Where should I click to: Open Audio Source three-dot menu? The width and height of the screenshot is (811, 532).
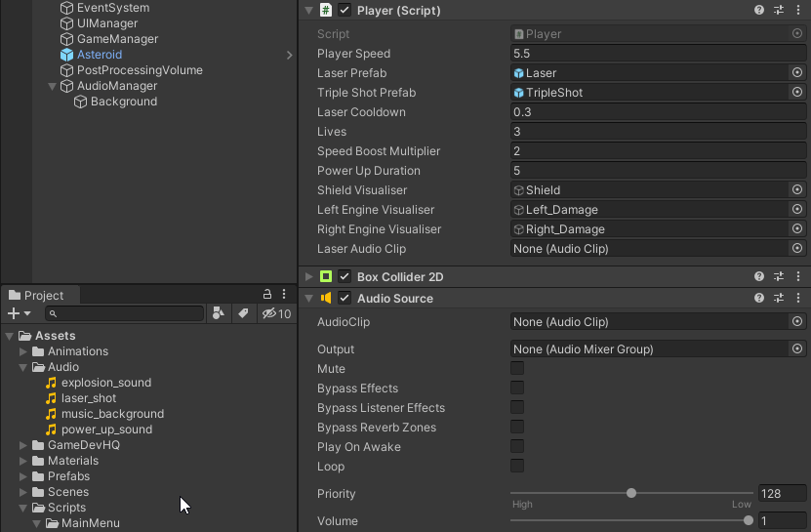tap(798, 298)
